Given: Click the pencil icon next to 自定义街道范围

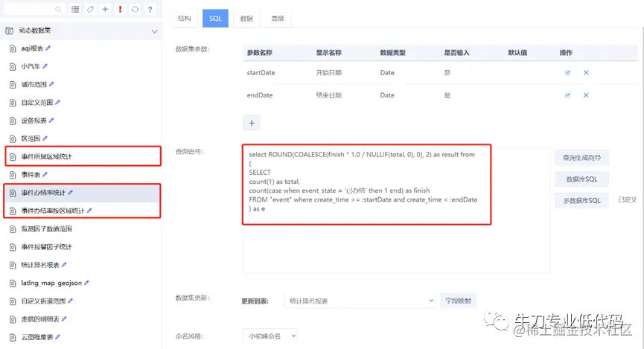Looking at the screenshot, I should pyautogui.click(x=70, y=301).
